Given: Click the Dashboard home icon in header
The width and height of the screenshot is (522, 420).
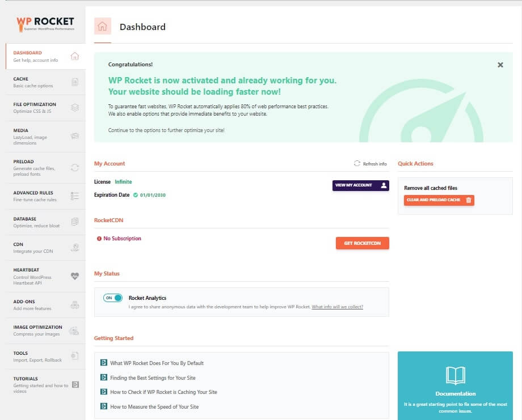Looking at the screenshot, I should (x=103, y=26).
